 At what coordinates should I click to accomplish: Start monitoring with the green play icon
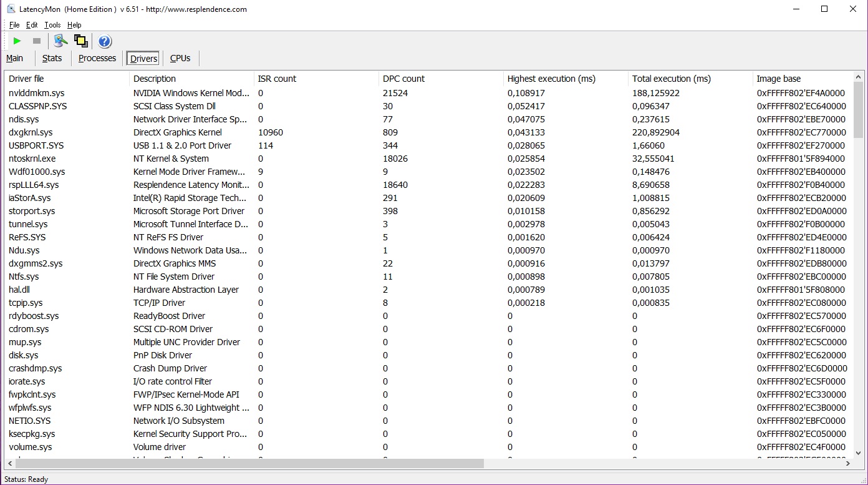17,41
